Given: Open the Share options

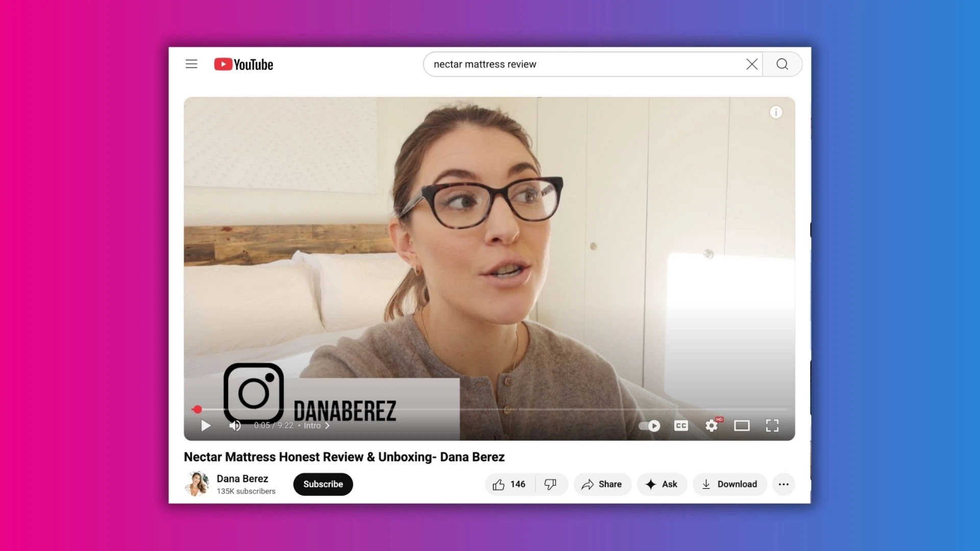Looking at the screenshot, I should click(x=602, y=484).
